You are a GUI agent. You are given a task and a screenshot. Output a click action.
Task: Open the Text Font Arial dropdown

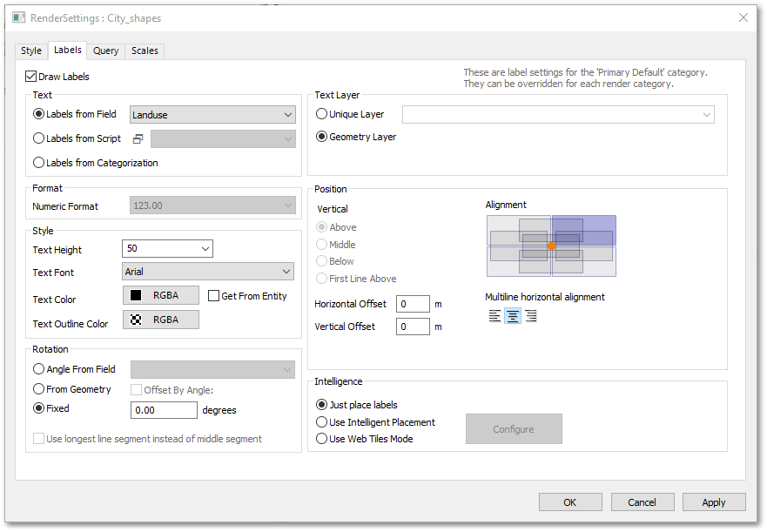208,272
